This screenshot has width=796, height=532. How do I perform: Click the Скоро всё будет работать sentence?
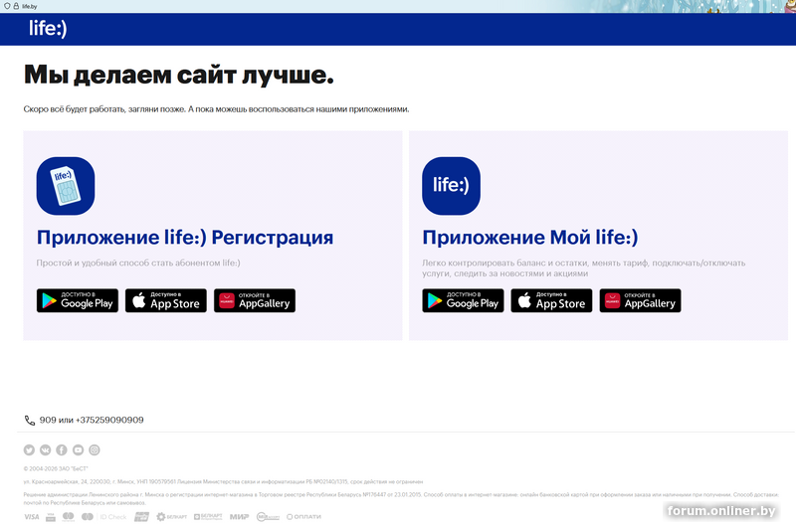[216, 109]
